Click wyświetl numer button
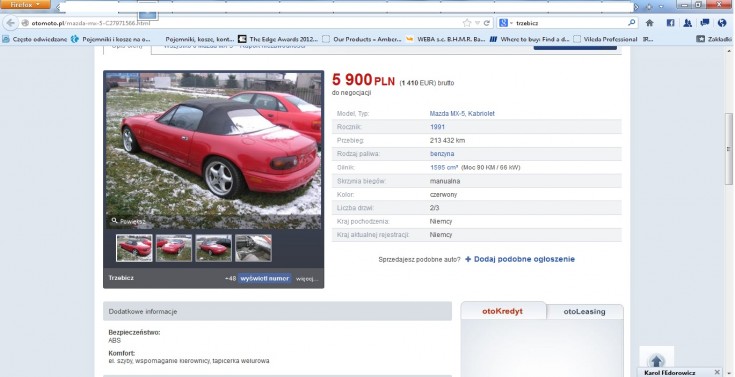The height and width of the screenshot is (377, 735). [x=265, y=279]
